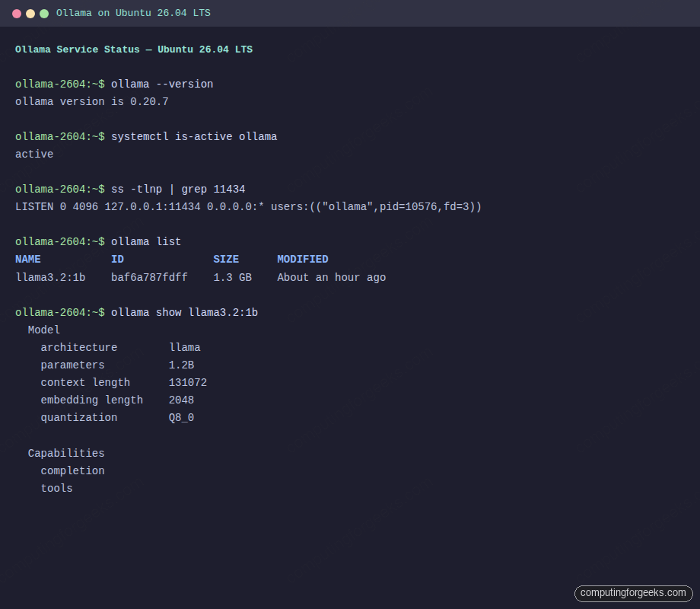Click the computingforgeeks.com watermark badge
Screen dimensions: 700x609
pyautogui.click(x=632, y=593)
